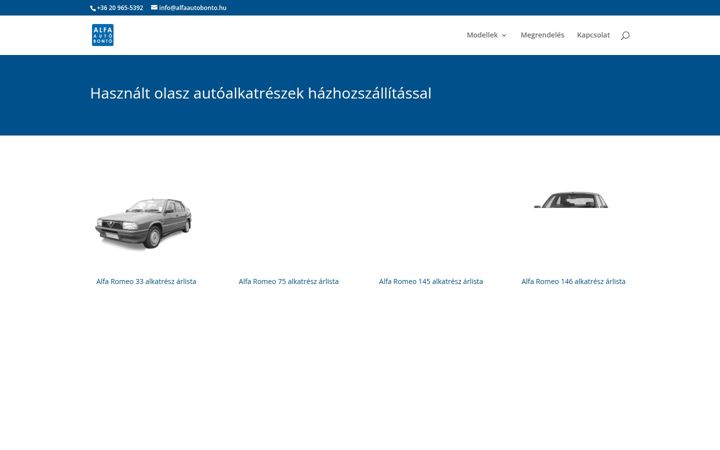Open Alfa Romeo 145 alkatrész árlista link
720x450 pixels.
[x=431, y=281]
